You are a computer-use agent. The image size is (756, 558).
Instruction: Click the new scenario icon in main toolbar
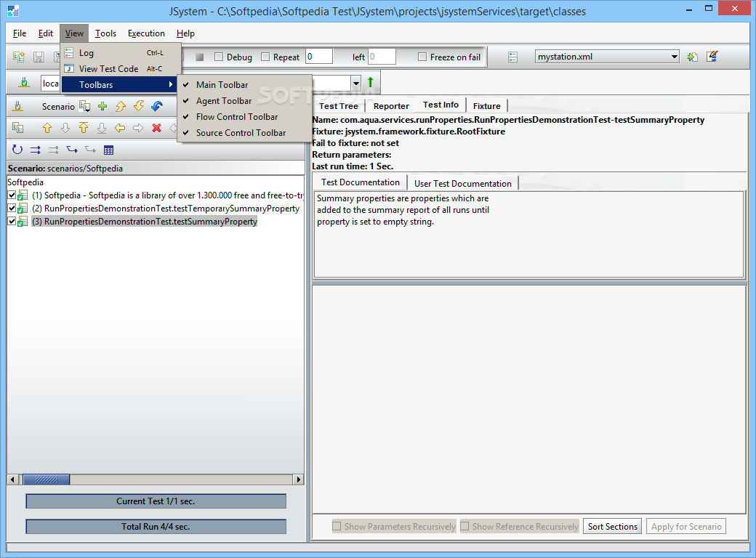point(19,57)
